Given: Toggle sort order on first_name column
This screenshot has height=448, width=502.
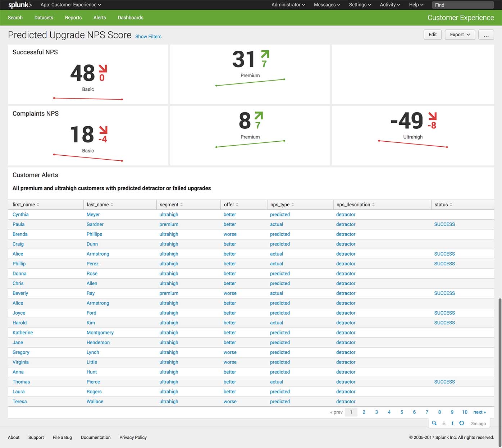Looking at the screenshot, I should click(x=37, y=204).
